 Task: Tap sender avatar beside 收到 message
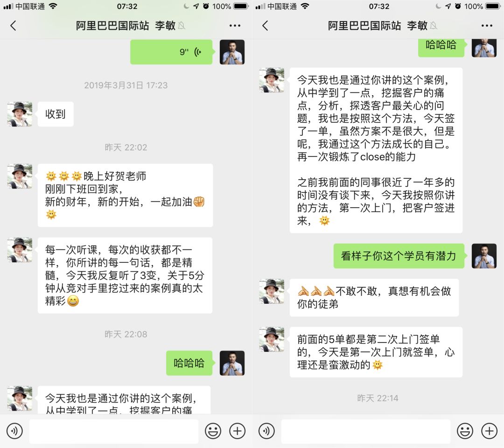point(20,114)
